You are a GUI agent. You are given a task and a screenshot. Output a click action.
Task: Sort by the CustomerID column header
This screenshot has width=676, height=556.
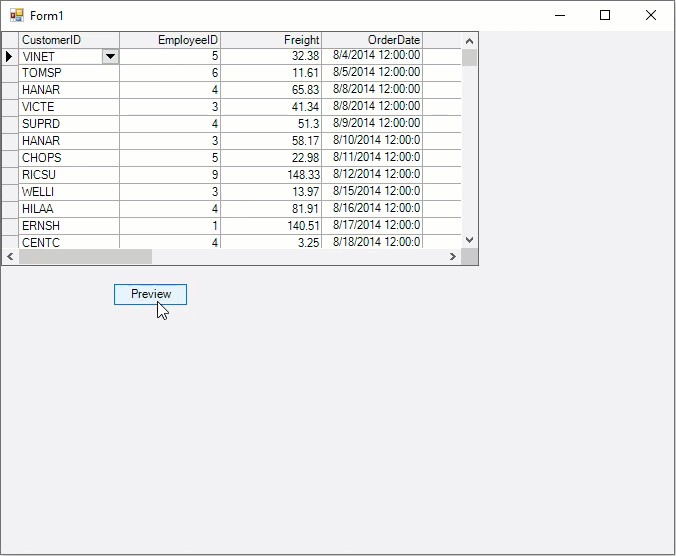pos(68,40)
